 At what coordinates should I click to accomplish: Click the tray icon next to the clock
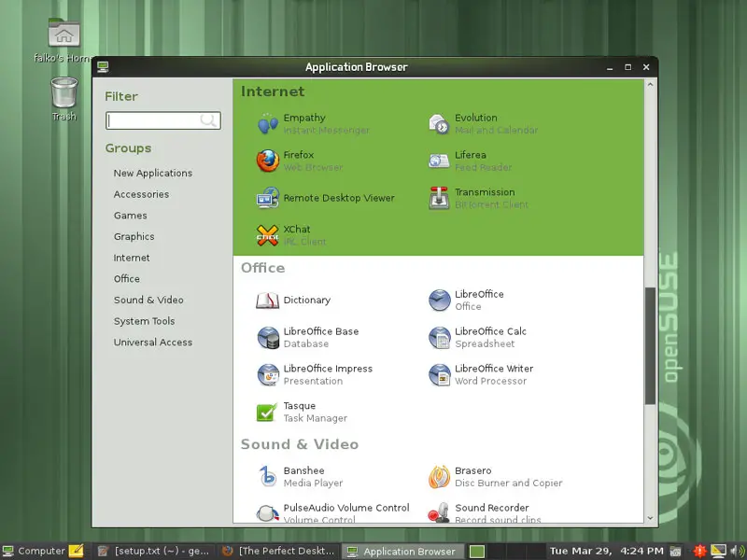click(675, 552)
